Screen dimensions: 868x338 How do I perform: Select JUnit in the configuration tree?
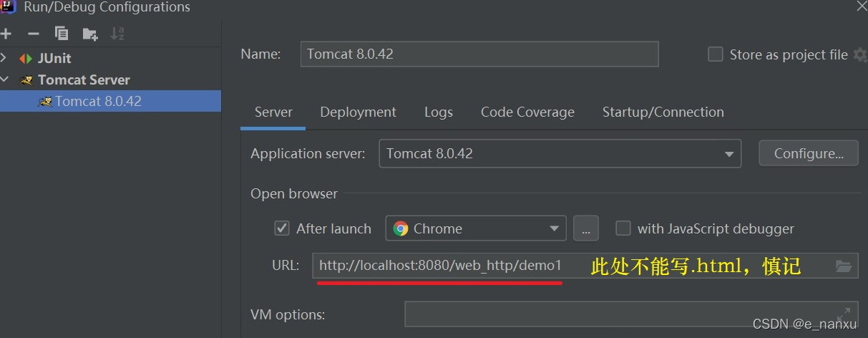pyautogui.click(x=54, y=59)
